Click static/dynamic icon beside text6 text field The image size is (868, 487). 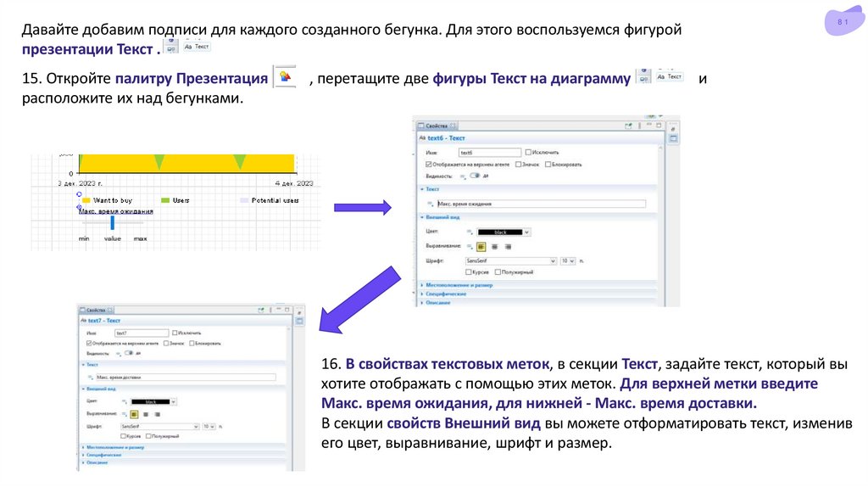coord(430,204)
